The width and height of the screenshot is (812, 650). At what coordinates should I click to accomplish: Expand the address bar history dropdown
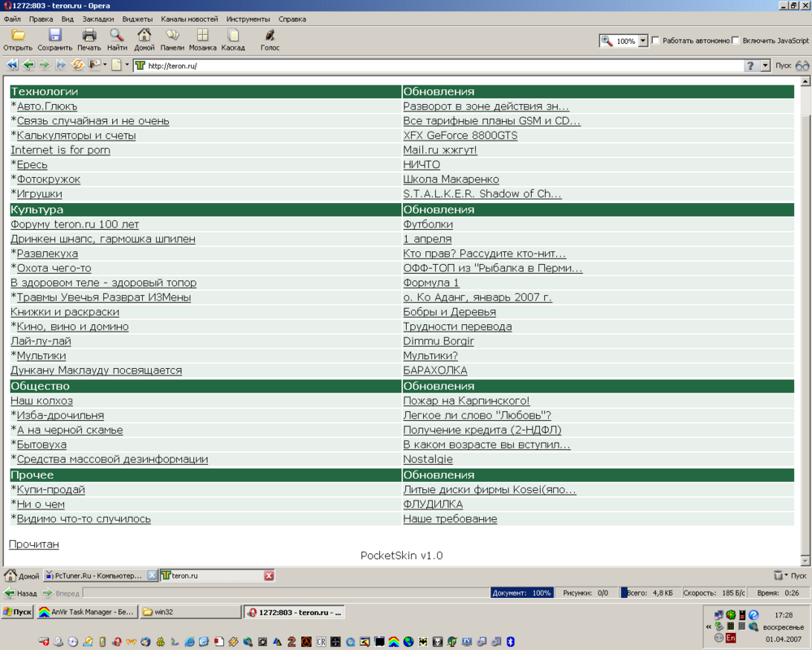click(765, 66)
